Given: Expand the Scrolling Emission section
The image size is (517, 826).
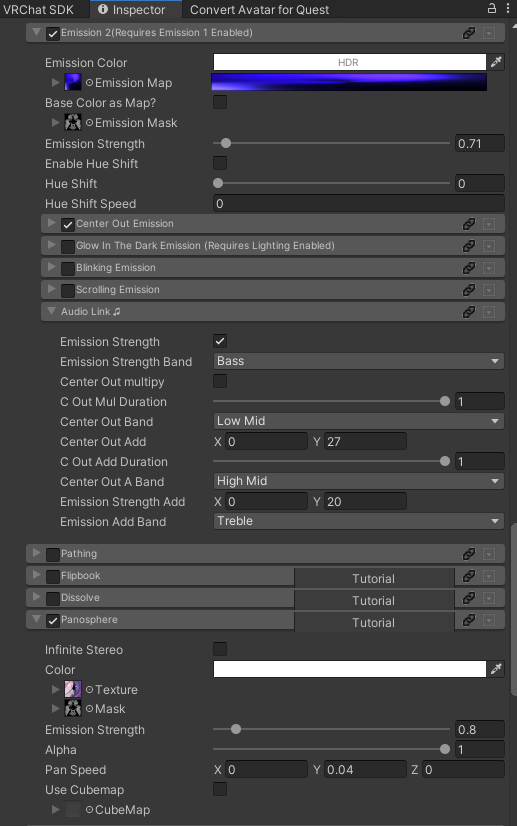Looking at the screenshot, I should click(x=52, y=289).
